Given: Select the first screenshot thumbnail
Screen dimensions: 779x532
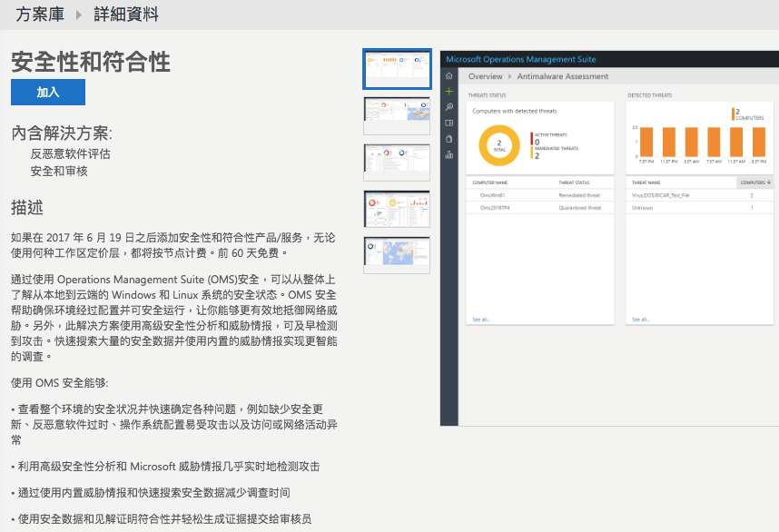Looking at the screenshot, I should (x=397, y=69).
